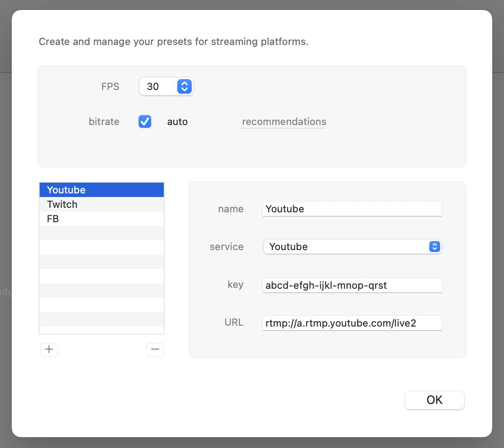The height and width of the screenshot is (448, 504).
Task: Click the first empty row below FB
Action: coord(102,233)
